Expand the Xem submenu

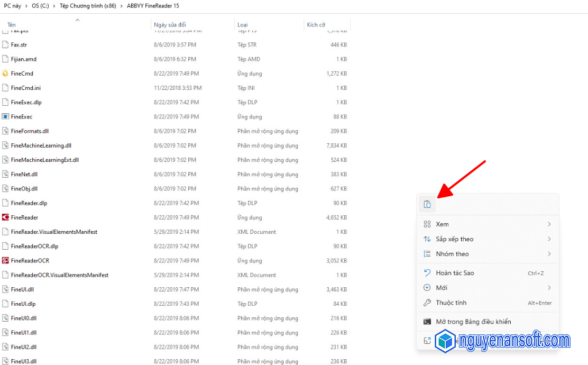coord(549,224)
